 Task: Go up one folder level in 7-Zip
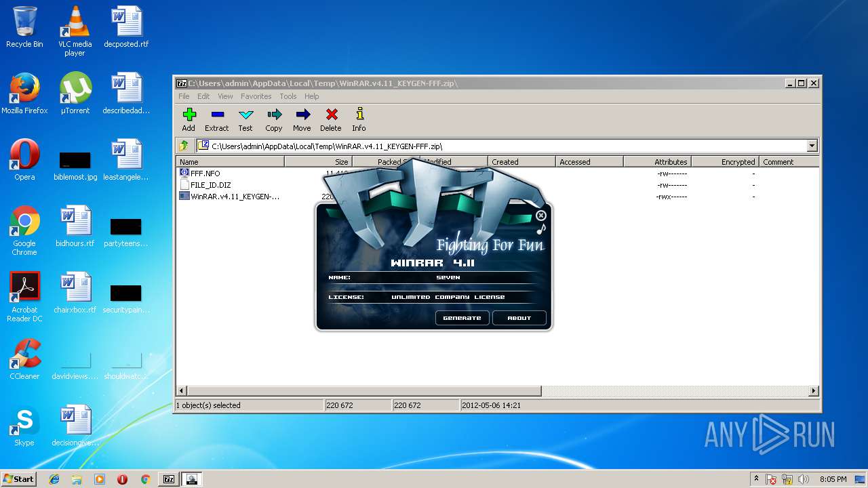[184, 146]
